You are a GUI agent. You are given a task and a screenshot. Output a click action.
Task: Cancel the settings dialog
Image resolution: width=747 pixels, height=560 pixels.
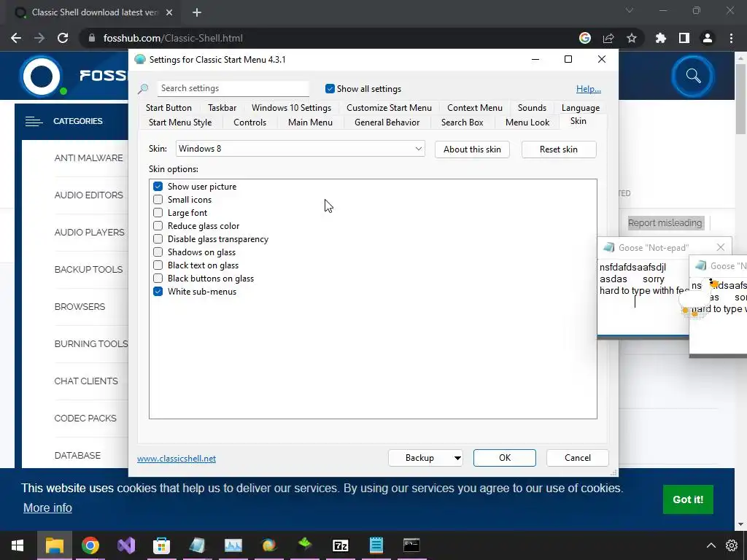tap(578, 458)
